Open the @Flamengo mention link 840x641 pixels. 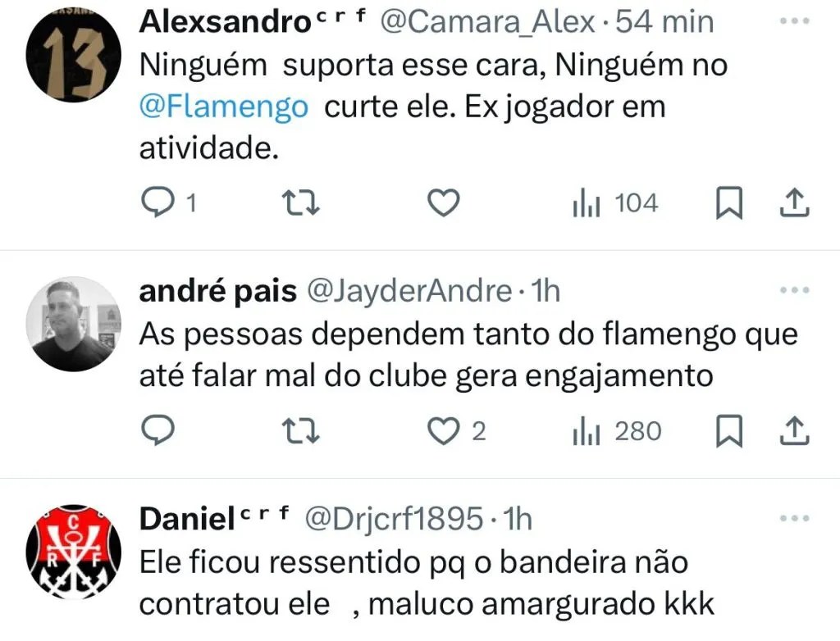coord(224,106)
